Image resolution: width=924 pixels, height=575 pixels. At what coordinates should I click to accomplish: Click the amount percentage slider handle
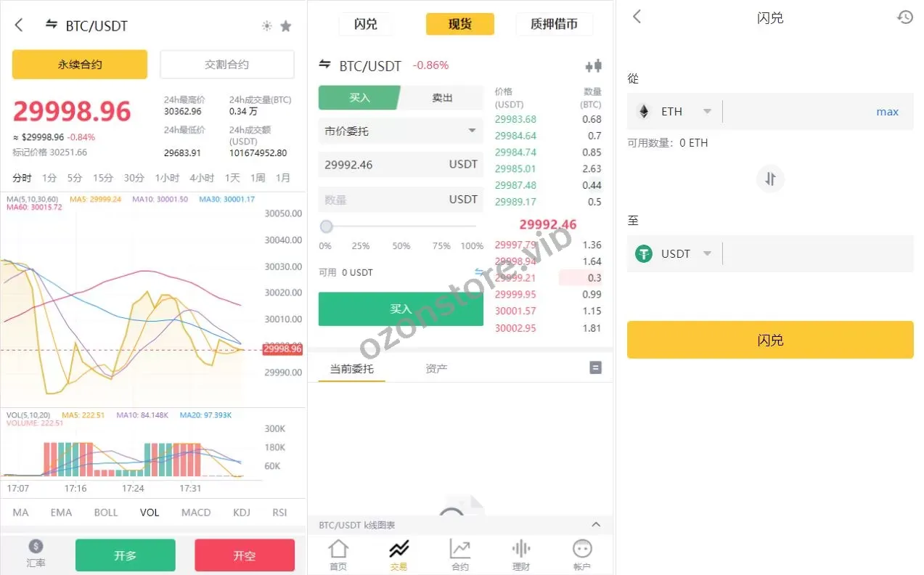tap(327, 227)
